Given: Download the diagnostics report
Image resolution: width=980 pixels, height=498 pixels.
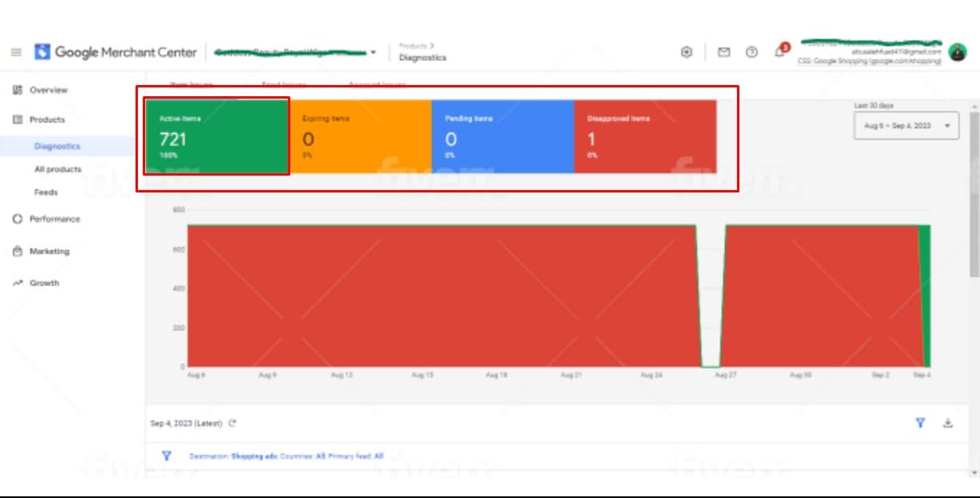Looking at the screenshot, I should (948, 423).
